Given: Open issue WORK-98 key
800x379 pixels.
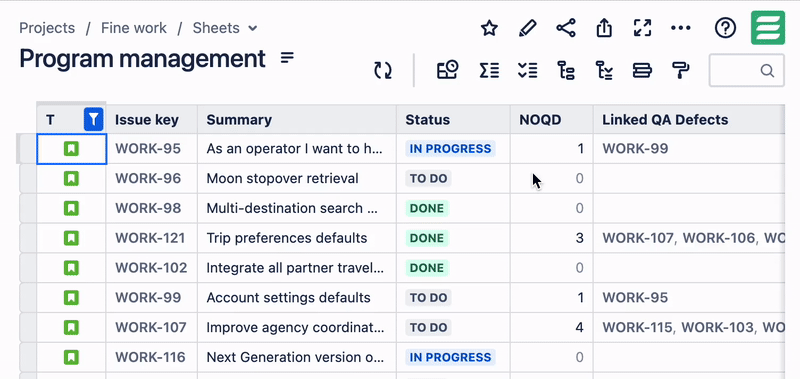Looking at the screenshot, I should click(148, 208).
